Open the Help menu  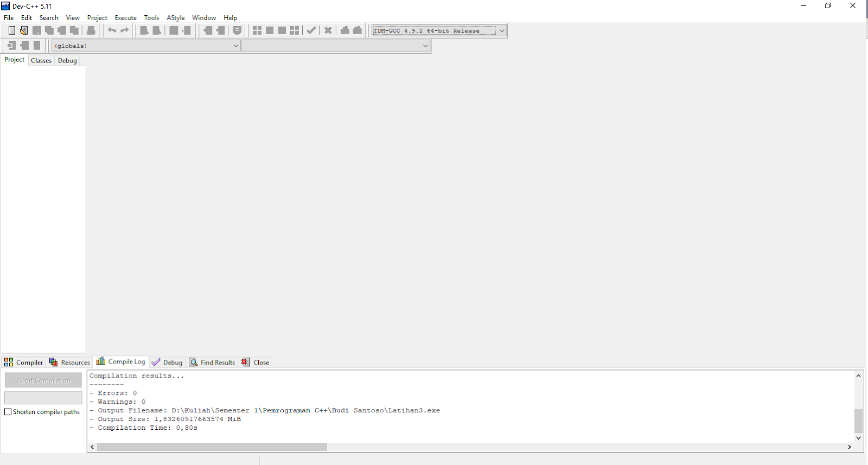click(x=231, y=17)
